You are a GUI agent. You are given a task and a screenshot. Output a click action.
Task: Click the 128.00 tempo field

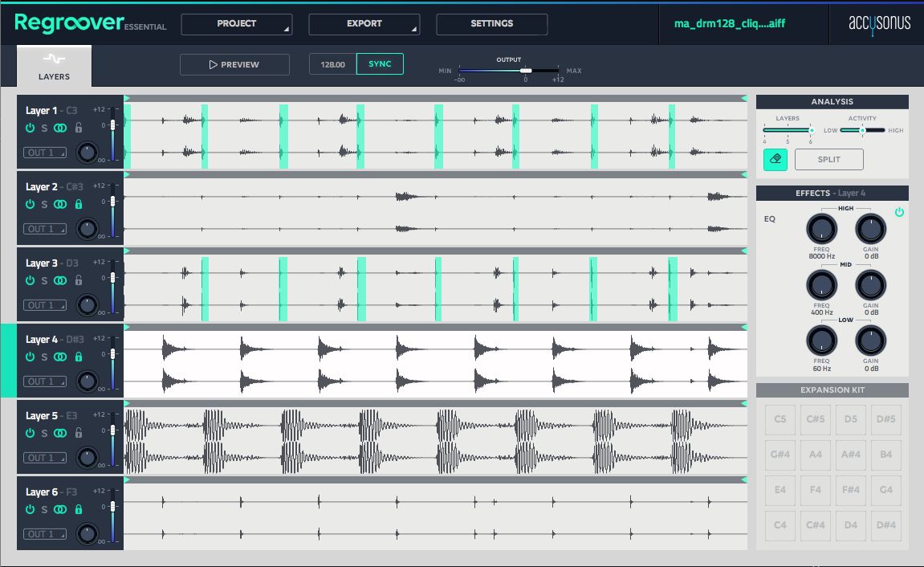coord(333,64)
